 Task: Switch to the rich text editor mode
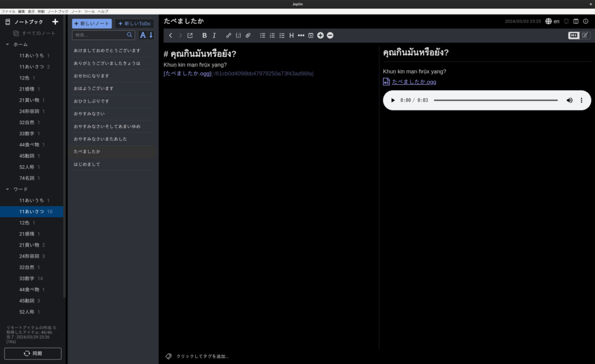click(585, 35)
